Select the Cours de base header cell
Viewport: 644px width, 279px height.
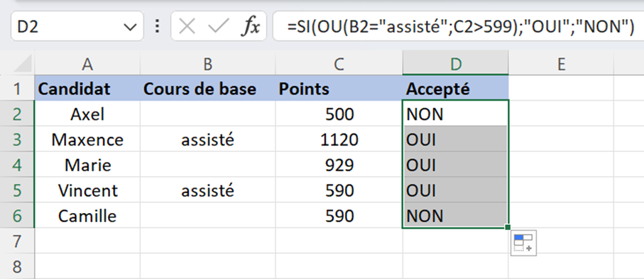pos(208,89)
